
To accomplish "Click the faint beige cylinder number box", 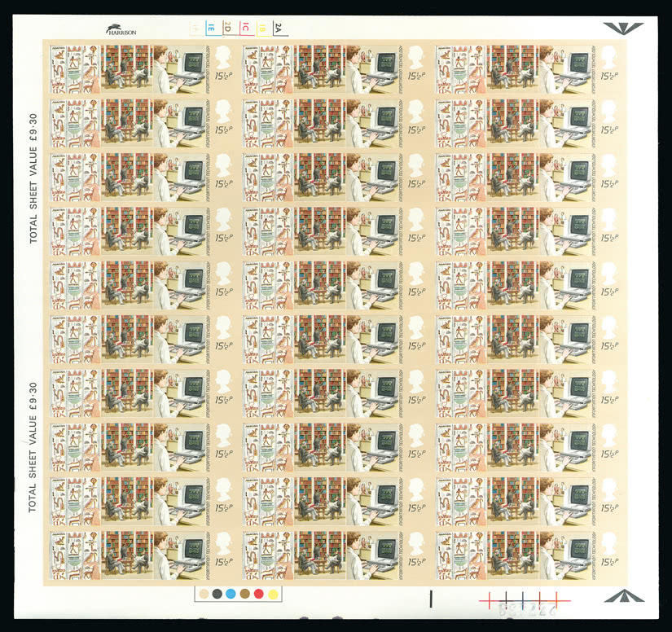I will [x=195, y=29].
